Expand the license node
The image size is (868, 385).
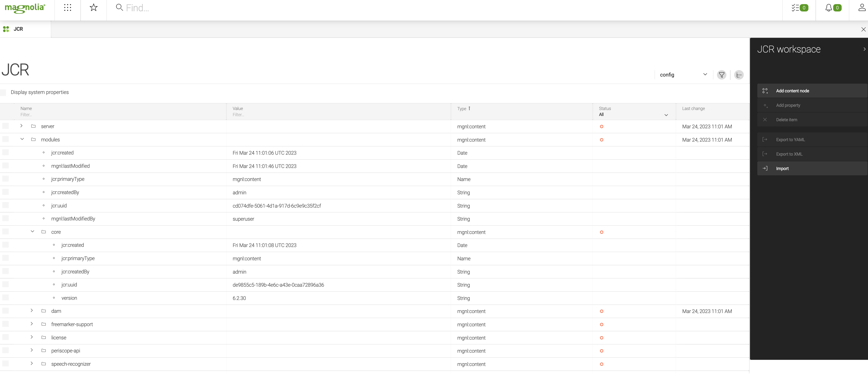pyautogui.click(x=32, y=337)
